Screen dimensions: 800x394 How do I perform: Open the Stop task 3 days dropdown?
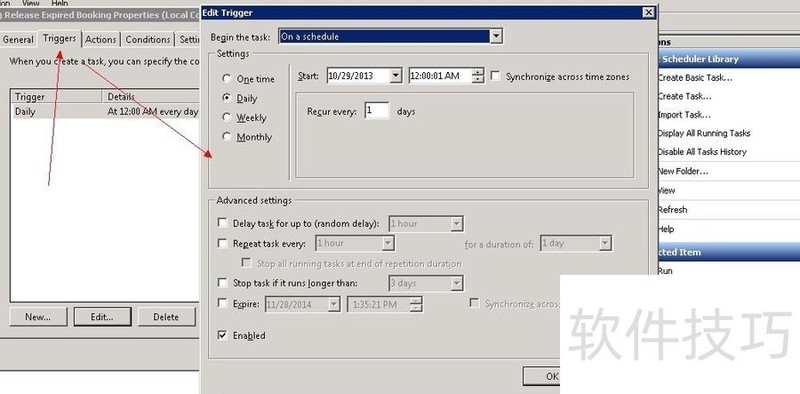[x=457, y=283]
